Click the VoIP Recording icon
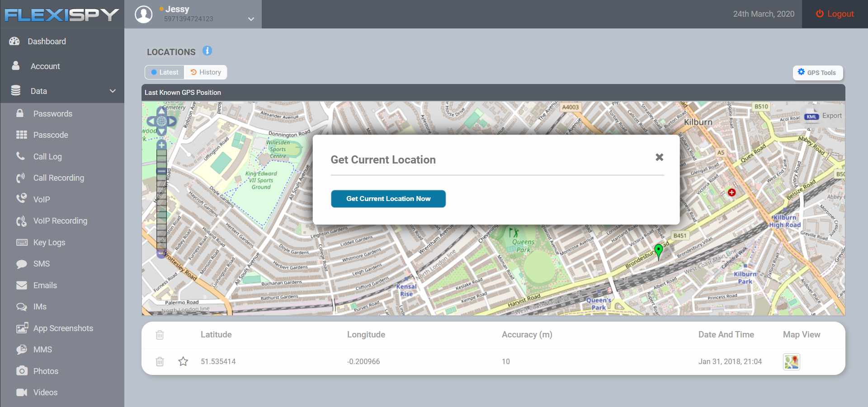 point(21,221)
